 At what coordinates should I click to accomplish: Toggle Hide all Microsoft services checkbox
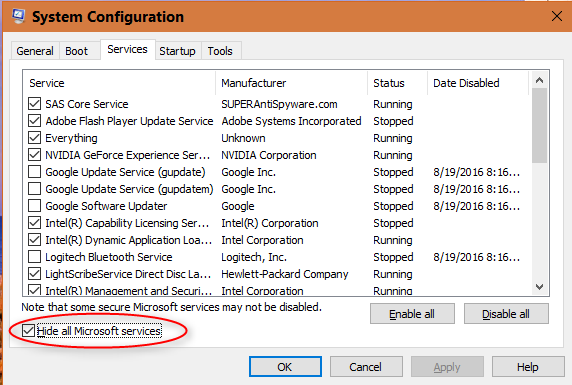point(28,331)
